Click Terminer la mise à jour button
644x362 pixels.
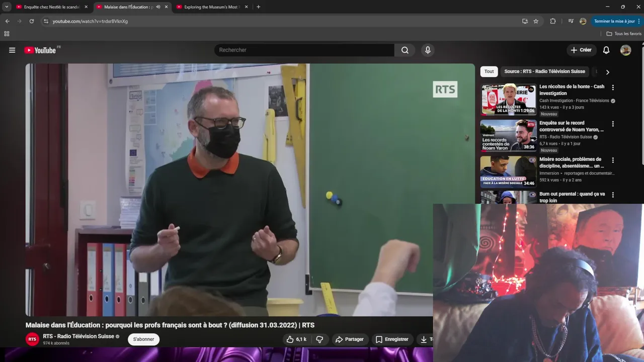point(616,21)
